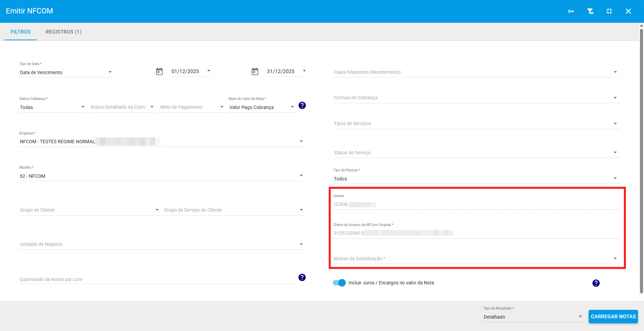Clear filters using the funnel icon
The image size is (644, 331).
click(x=590, y=11)
